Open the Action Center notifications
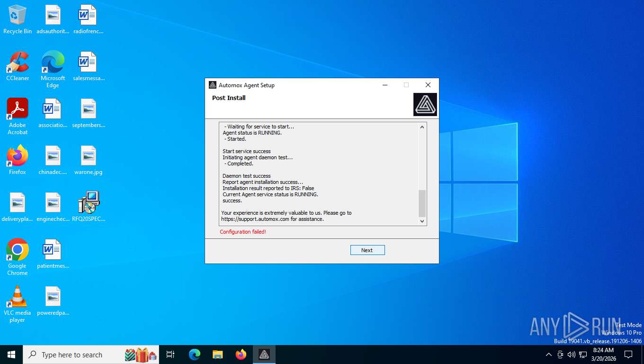Image resolution: width=644 pixels, height=364 pixels. click(628, 355)
